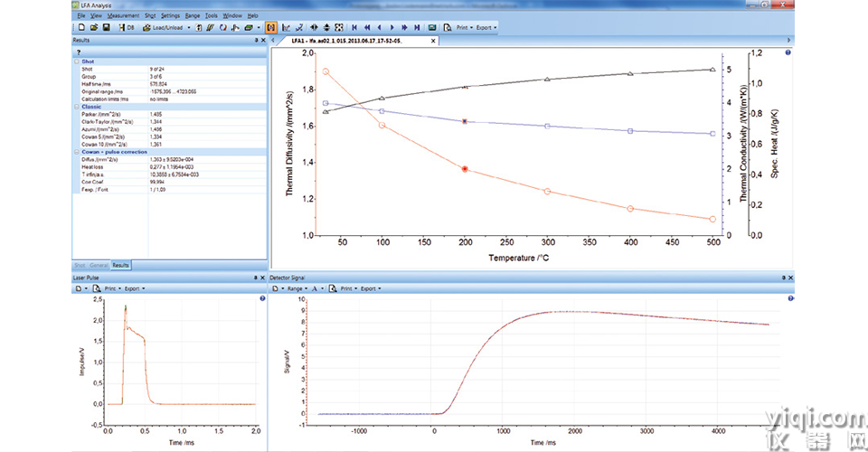Pin the Detector Signal panel
868x452 pixels.
783,278
